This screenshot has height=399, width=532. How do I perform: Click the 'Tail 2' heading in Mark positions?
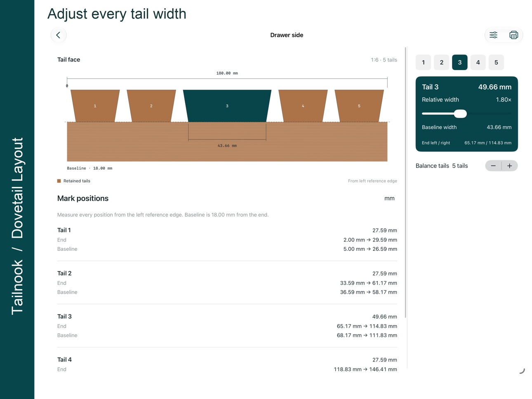tap(64, 274)
